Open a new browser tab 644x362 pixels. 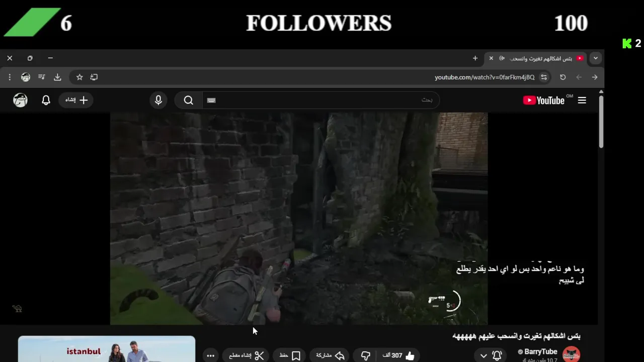pyautogui.click(x=475, y=58)
